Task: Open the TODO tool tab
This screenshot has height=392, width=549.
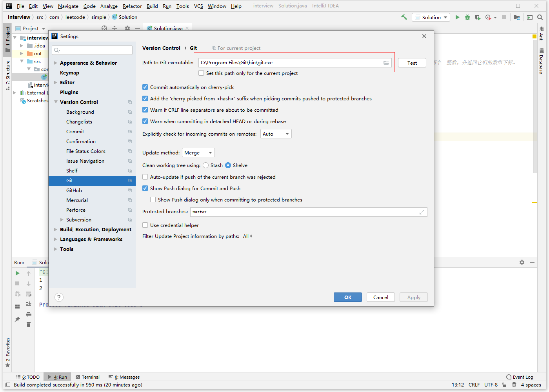Action: click(28, 377)
